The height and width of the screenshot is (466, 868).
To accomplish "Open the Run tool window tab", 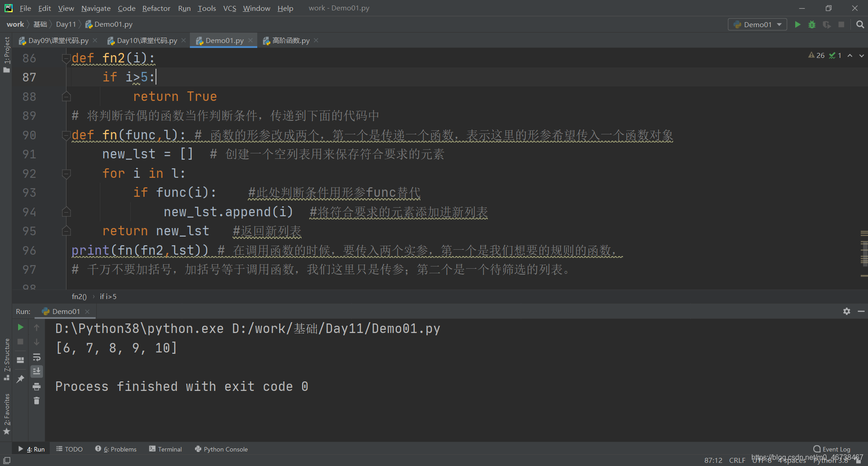I will click(x=31, y=449).
